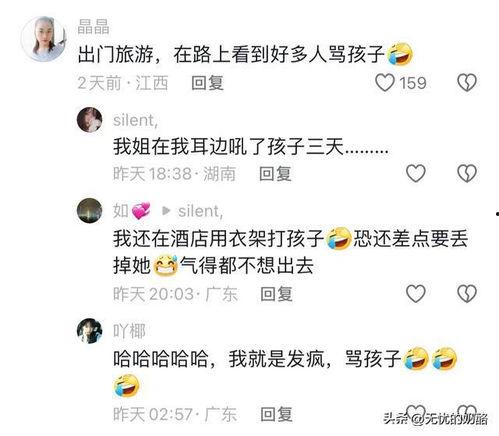Reply to 吖椰's 02:57 comment
Viewport: 499px width, 436px height.
[276, 414]
